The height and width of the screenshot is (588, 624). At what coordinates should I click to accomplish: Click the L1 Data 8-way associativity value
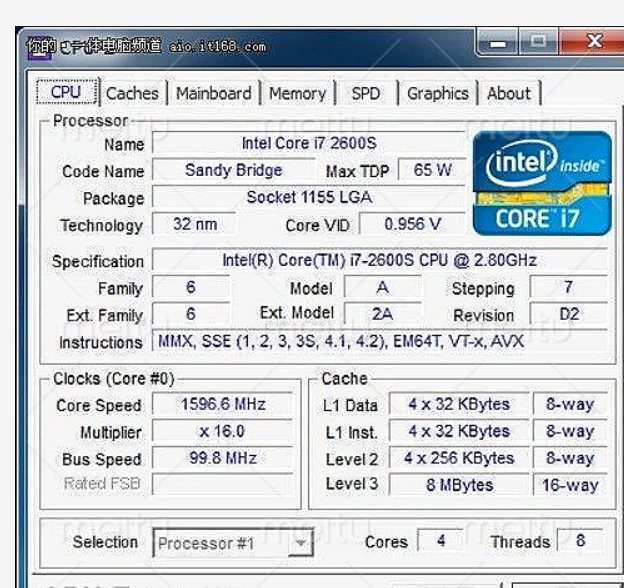[570, 404]
